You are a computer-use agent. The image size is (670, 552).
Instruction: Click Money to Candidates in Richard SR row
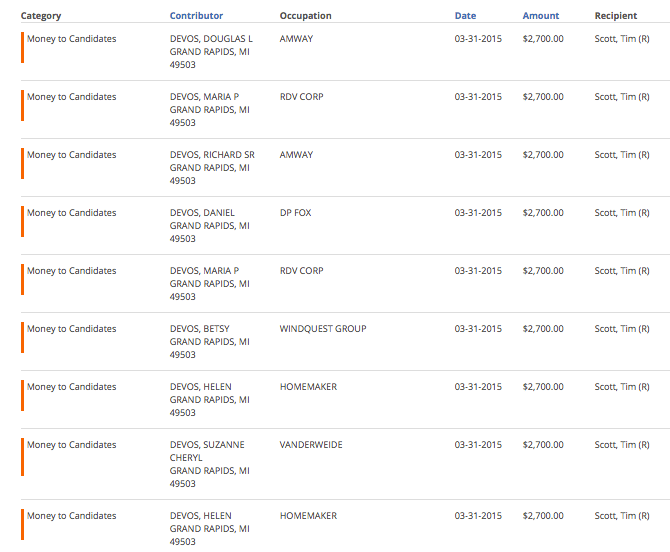71,155
